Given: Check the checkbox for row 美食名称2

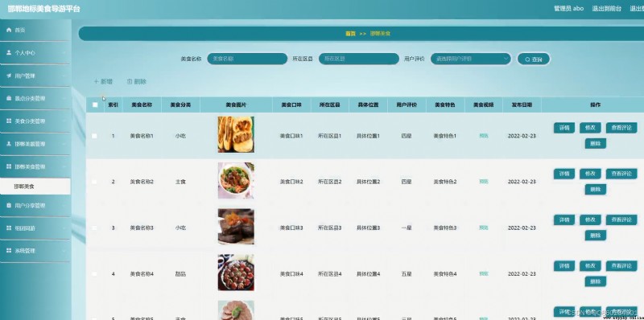Looking at the screenshot, I should (x=94, y=182).
